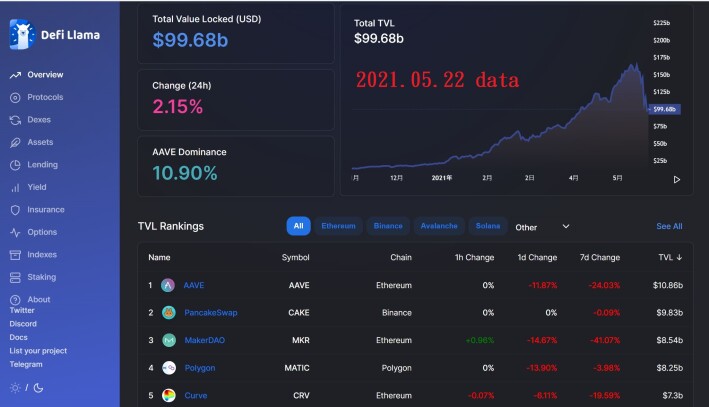Open the Curve protocol link
Image resolution: width=709 pixels, height=407 pixels.
[196, 396]
